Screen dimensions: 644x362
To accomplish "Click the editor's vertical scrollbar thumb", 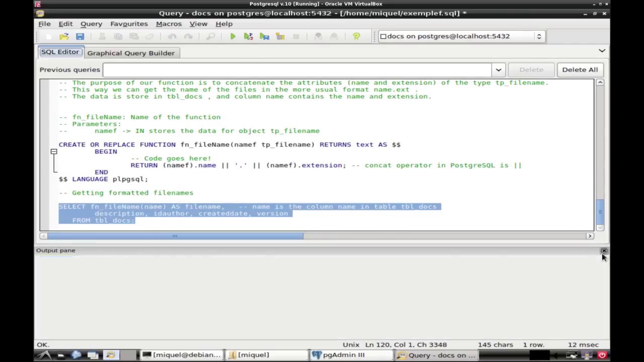I will point(600,211).
